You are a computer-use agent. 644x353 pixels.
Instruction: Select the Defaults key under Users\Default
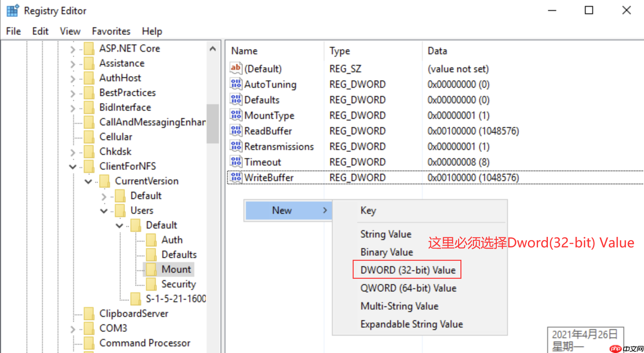(179, 255)
